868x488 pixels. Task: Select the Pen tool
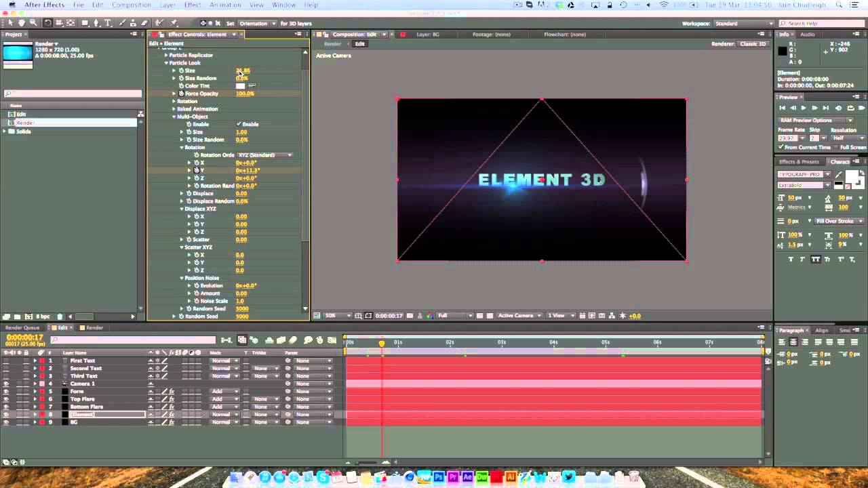(x=96, y=23)
